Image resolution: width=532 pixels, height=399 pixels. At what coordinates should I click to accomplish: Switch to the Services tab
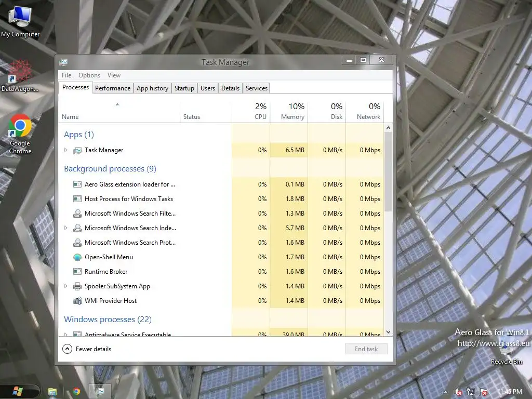[x=257, y=88]
